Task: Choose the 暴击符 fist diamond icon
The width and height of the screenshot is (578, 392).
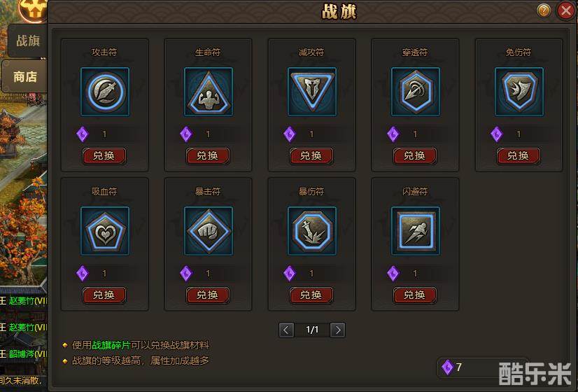Action: (209, 231)
